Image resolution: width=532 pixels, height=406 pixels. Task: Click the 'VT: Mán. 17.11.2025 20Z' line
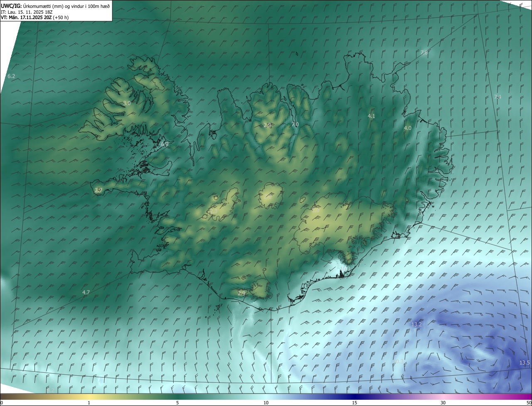(34, 17)
